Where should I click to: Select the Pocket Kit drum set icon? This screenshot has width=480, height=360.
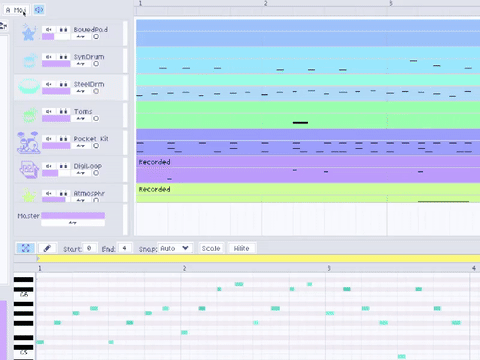pos(29,142)
